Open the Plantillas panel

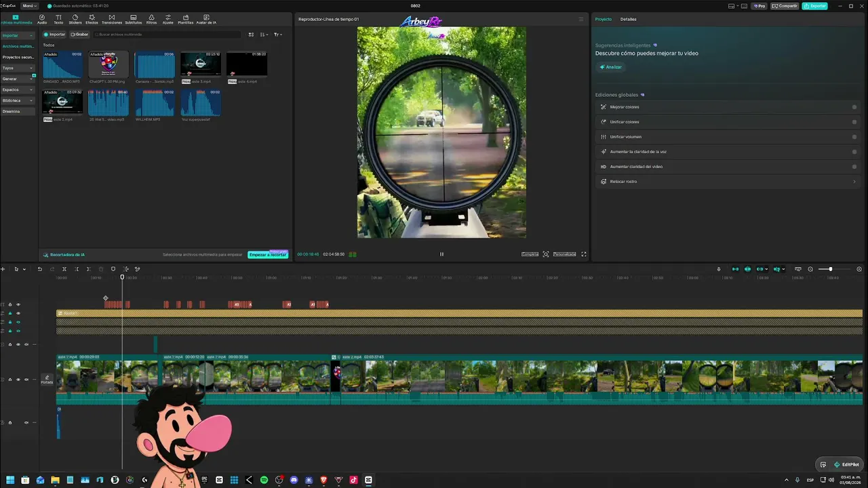[186, 20]
